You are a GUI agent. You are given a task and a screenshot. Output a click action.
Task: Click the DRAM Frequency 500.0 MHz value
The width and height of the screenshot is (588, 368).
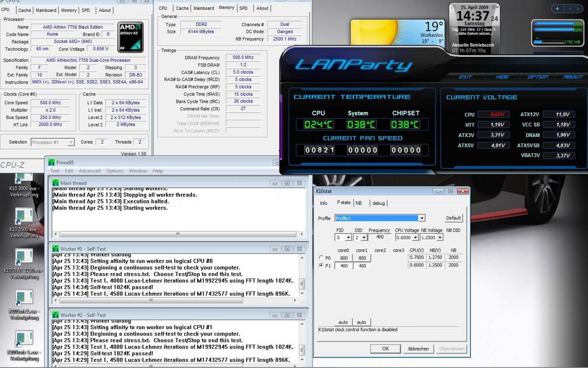tap(243, 57)
